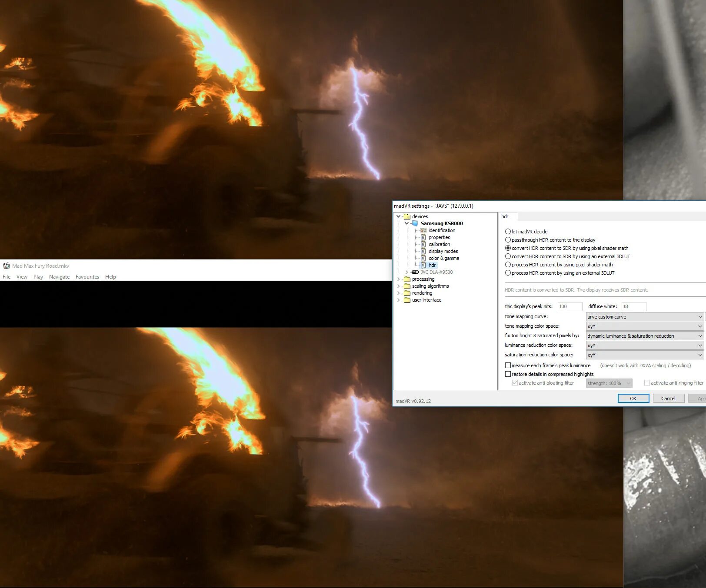
Task: Click Cancel in madVR settings
Action: 669,399
